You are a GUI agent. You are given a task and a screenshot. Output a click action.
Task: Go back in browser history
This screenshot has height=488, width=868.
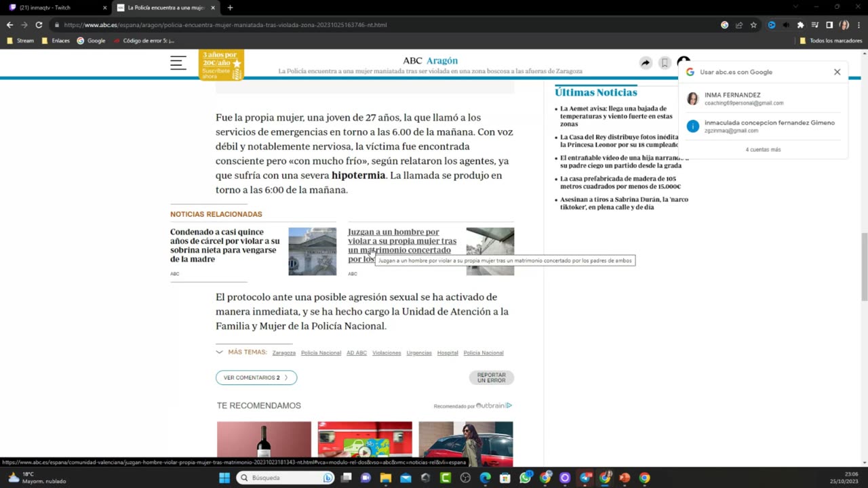pos(9,25)
